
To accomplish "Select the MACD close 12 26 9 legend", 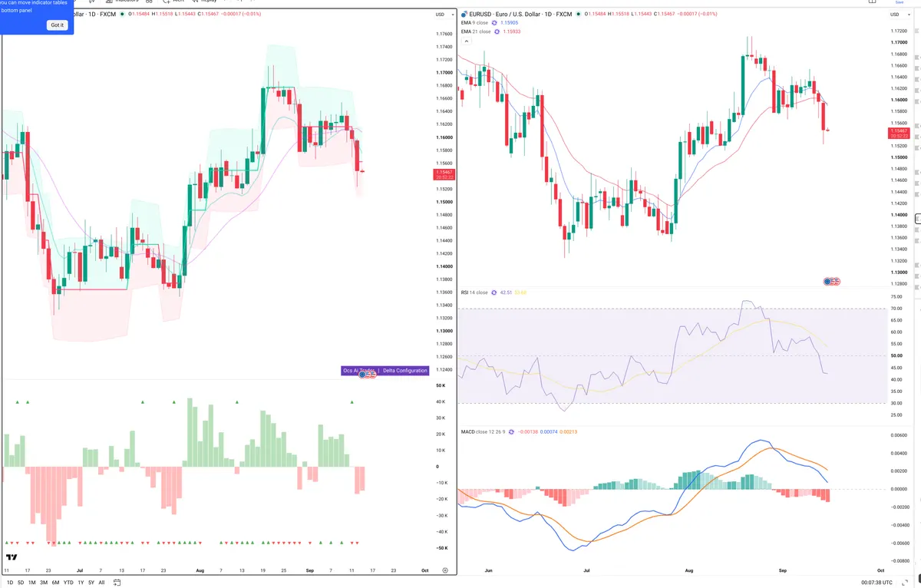I will (483, 432).
